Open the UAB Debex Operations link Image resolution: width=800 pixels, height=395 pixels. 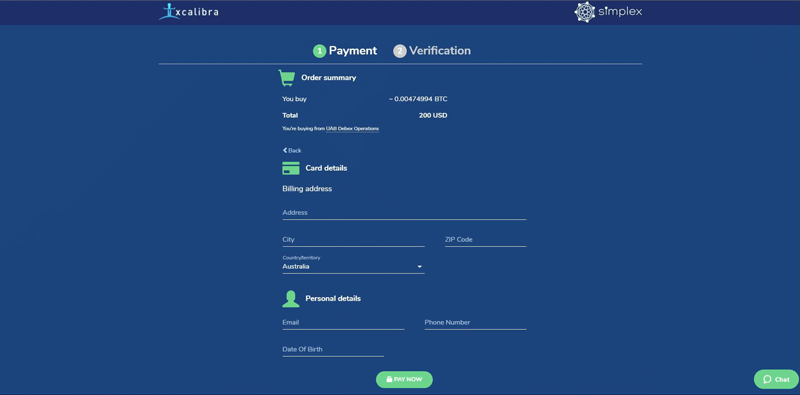pyautogui.click(x=353, y=129)
